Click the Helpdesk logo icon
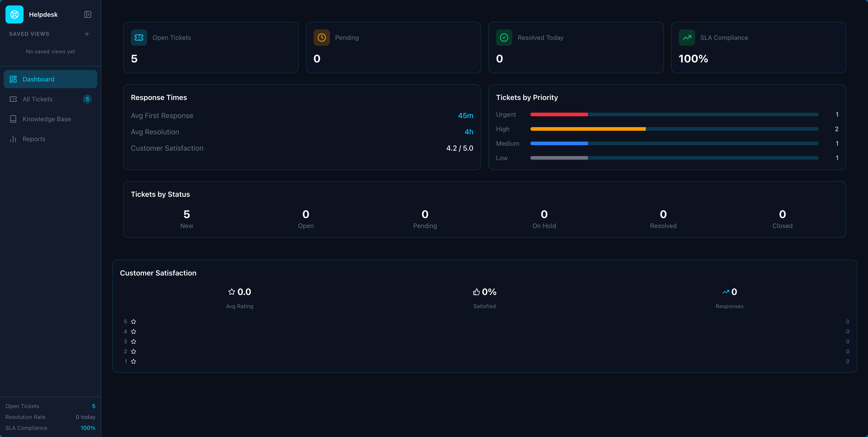Viewport: 868px width, 437px height. 14,14
